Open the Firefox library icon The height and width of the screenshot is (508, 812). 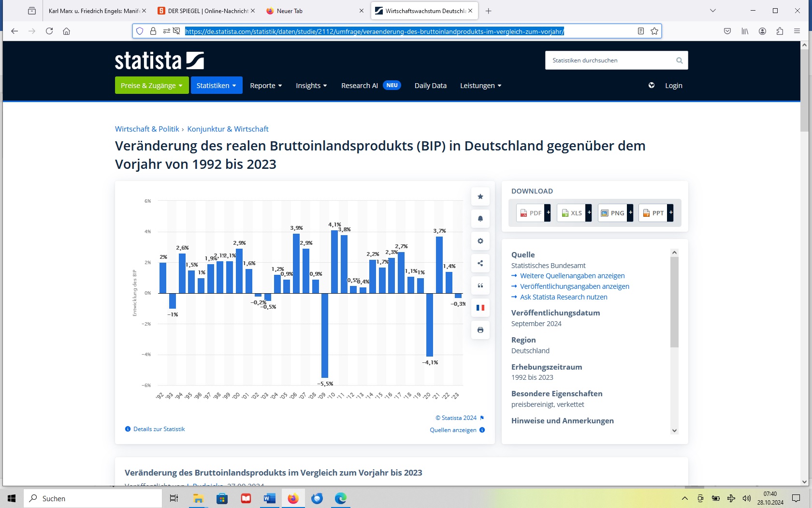745,31
